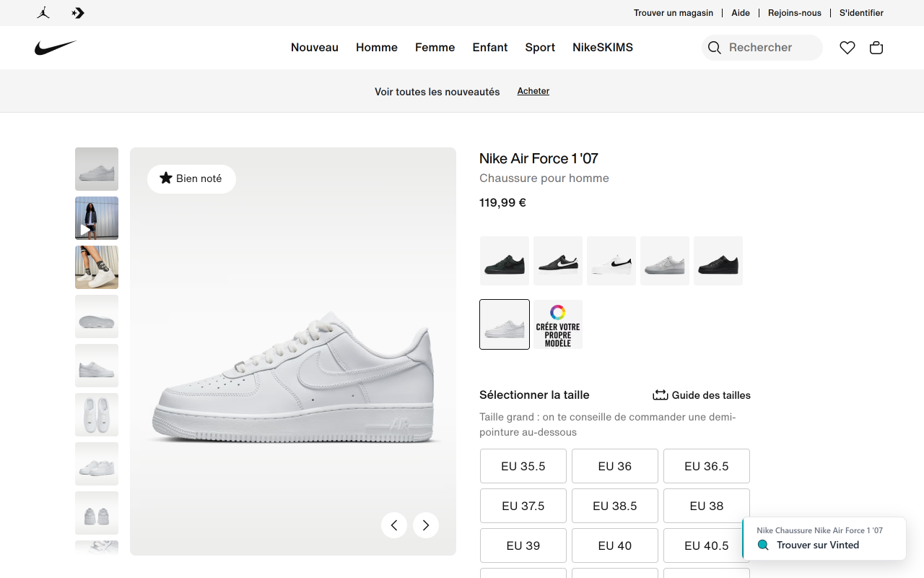Open the Jordan brand logo link

[43, 13]
